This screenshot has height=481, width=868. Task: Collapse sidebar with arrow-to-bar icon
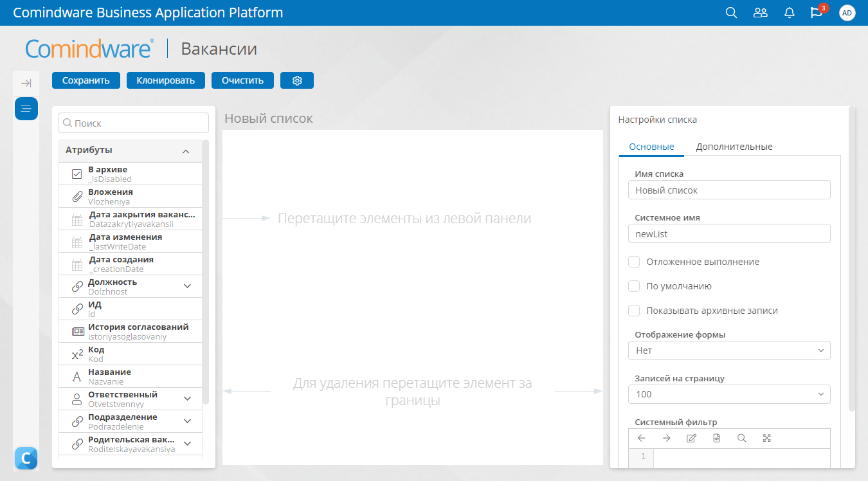[x=26, y=83]
